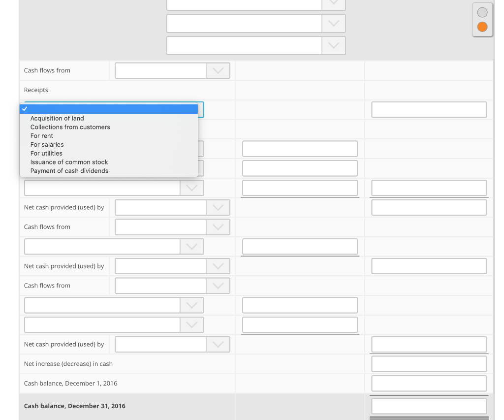The height and width of the screenshot is (420, 504).
Task: Open third 'Net cash provided (used) by' dropdown
Action: [x=172, y=345]
